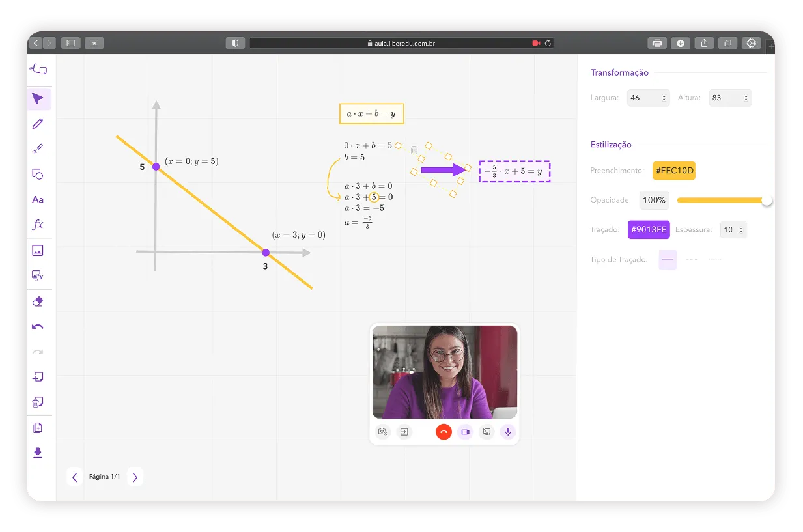Toggle the video camera on or off
Viewport: 803px width, 532px height.
(x=465, y=432)
